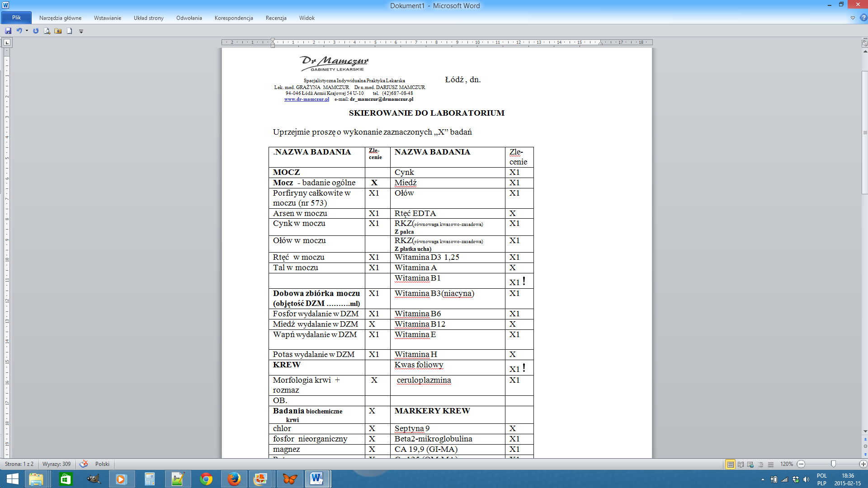This screenshot has height=488, width=868.
Task: Open the clock showing 18:36
Action: pos(848,479)
